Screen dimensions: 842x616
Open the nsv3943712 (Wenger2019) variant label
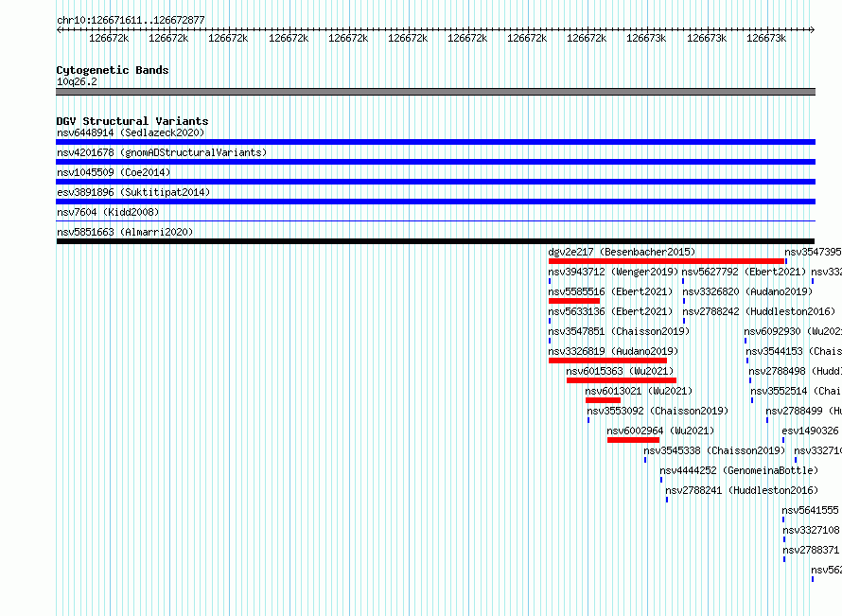[x=613, y=272]
